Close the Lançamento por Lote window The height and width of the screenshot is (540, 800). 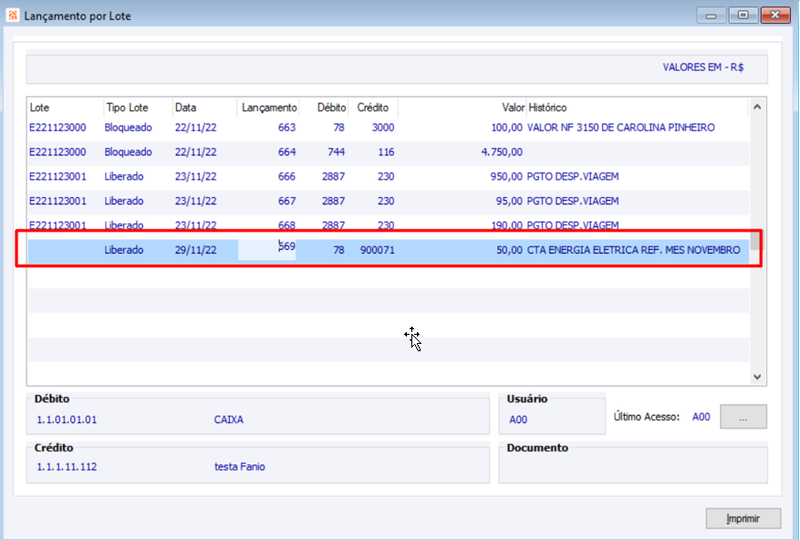(x=775, y=15)
